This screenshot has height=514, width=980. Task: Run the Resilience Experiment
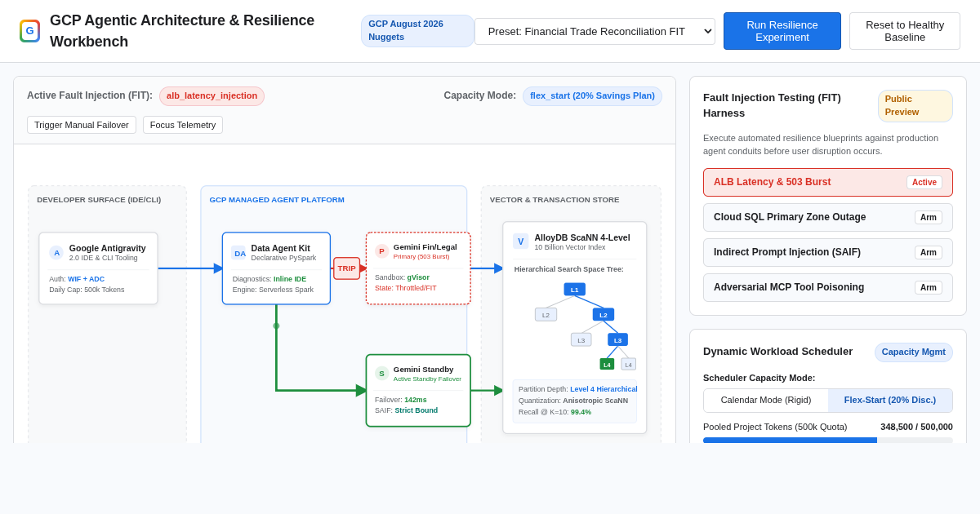[x=782, y=31]
